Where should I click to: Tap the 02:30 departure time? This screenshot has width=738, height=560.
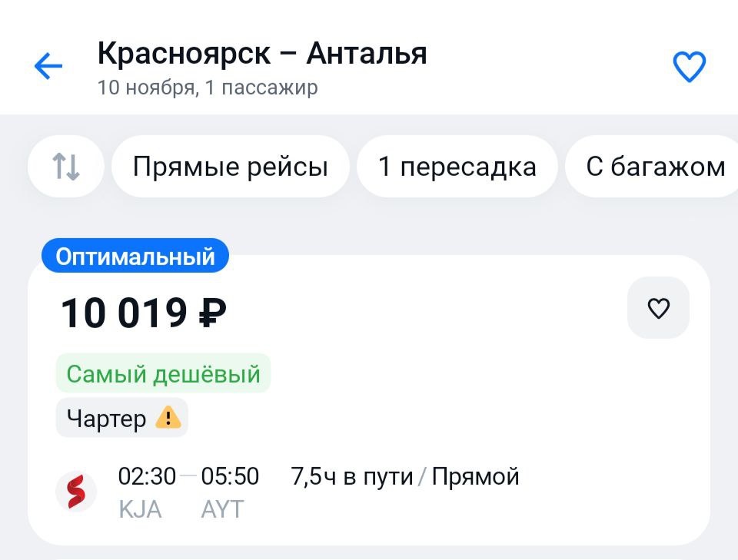147,476
